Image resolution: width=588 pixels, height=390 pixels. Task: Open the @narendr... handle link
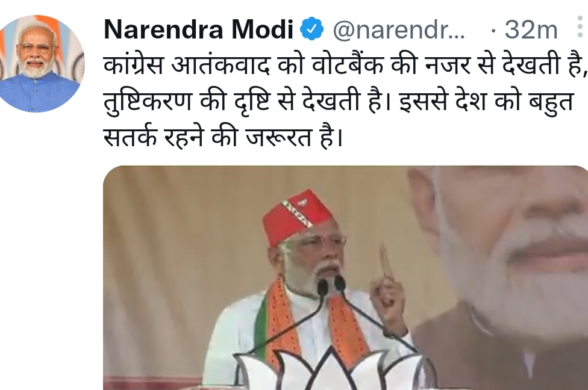click(399, 29)
